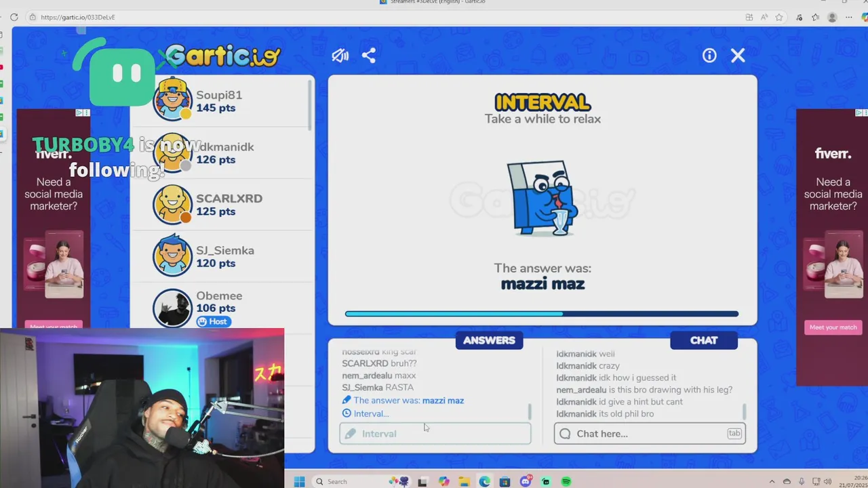Open browser split screen icon
The height and width of the screenshot is (488, 868).
749,17
